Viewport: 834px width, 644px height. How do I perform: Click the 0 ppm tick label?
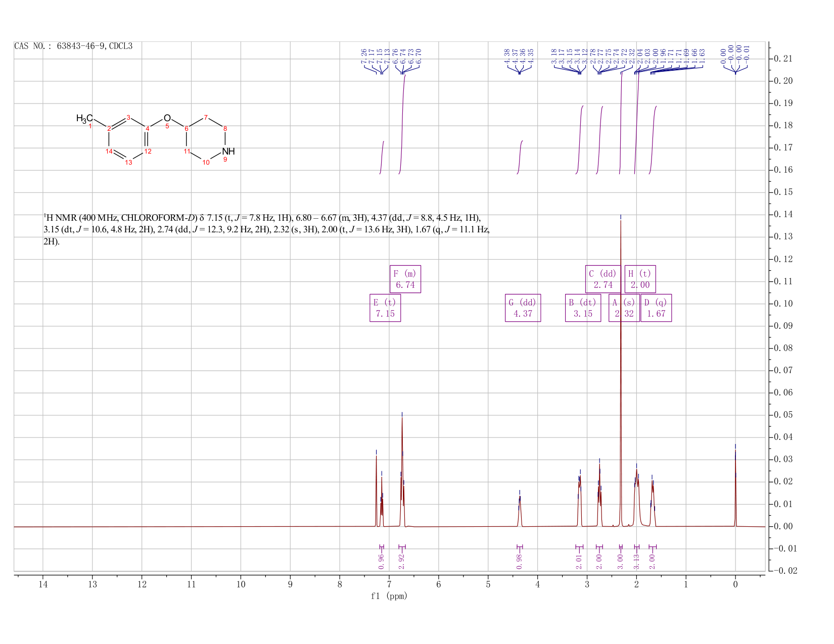(x=735, y=584)
